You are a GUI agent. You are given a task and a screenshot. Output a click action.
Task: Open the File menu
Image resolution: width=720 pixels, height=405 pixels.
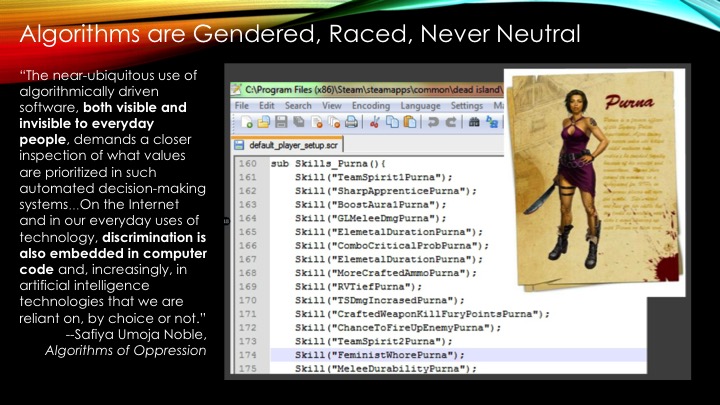coord(242,106)
